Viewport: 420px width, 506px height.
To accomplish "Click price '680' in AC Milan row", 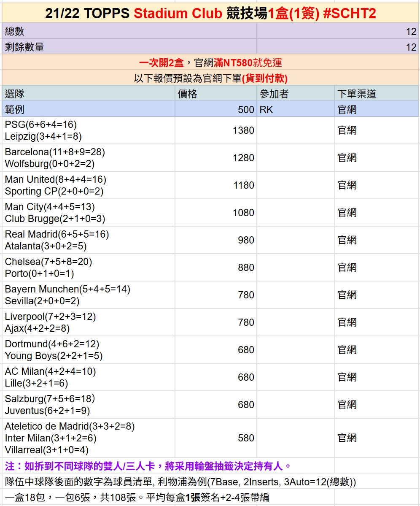I will 215,377.
